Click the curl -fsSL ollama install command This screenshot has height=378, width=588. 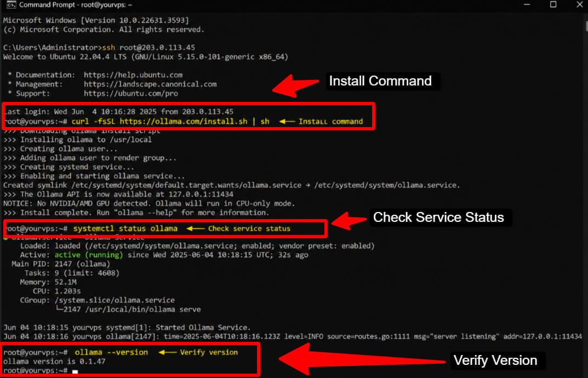pyautogui.click(x=170, y=121)
